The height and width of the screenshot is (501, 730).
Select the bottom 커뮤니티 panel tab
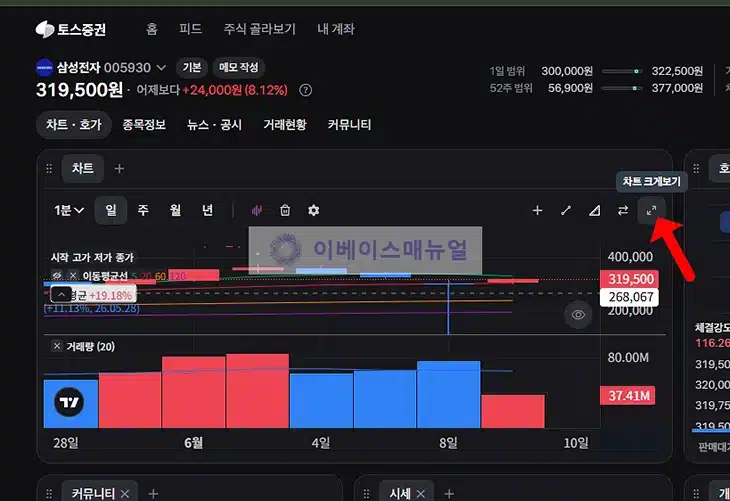(x=93, y=493)
